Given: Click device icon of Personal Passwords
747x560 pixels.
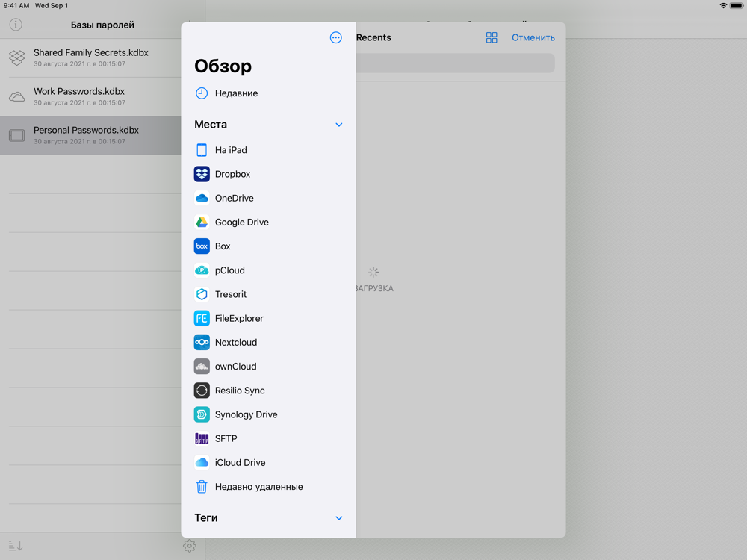Looking at the screenshot, I should point(16,136).
